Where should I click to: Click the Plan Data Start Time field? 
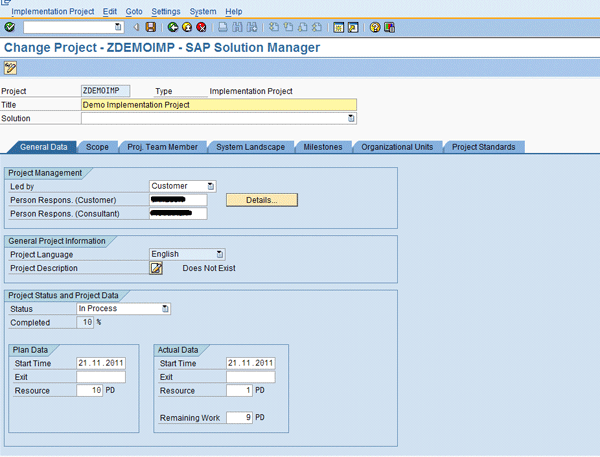[101, 363]
